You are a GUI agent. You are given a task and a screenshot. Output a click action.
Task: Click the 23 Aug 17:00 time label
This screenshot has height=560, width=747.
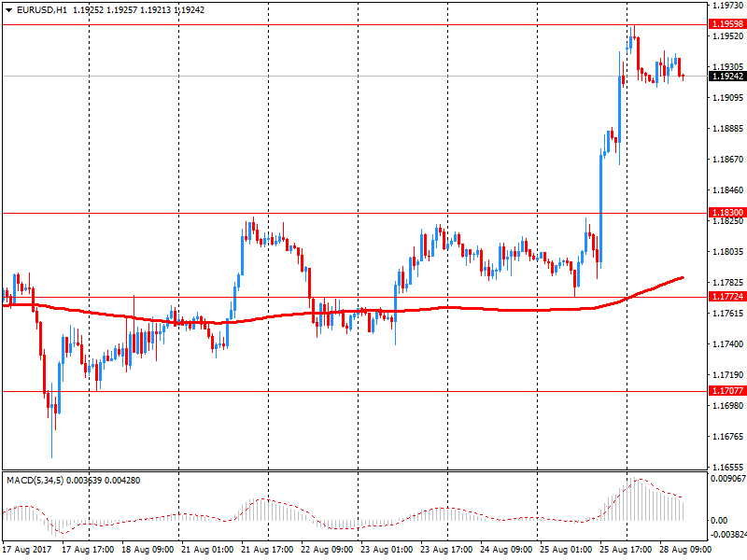coord(446,550)
